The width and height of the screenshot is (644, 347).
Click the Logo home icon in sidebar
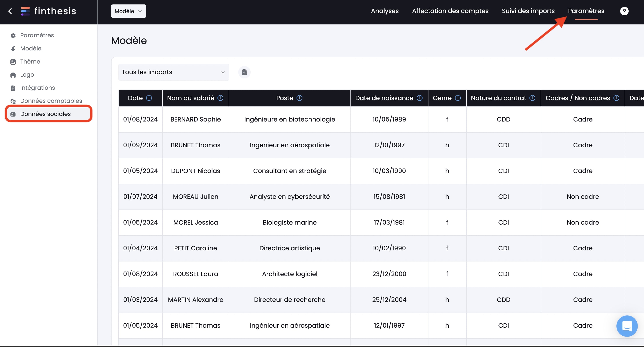click(x=13, y=75)
